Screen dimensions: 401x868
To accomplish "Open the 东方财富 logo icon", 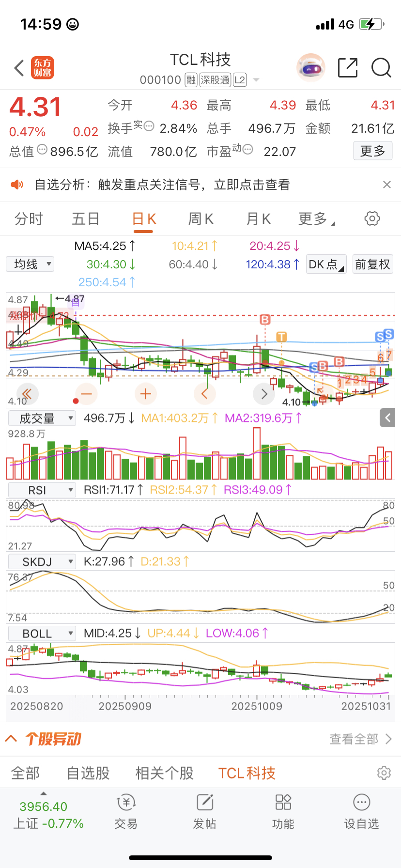I will [43, 68].
